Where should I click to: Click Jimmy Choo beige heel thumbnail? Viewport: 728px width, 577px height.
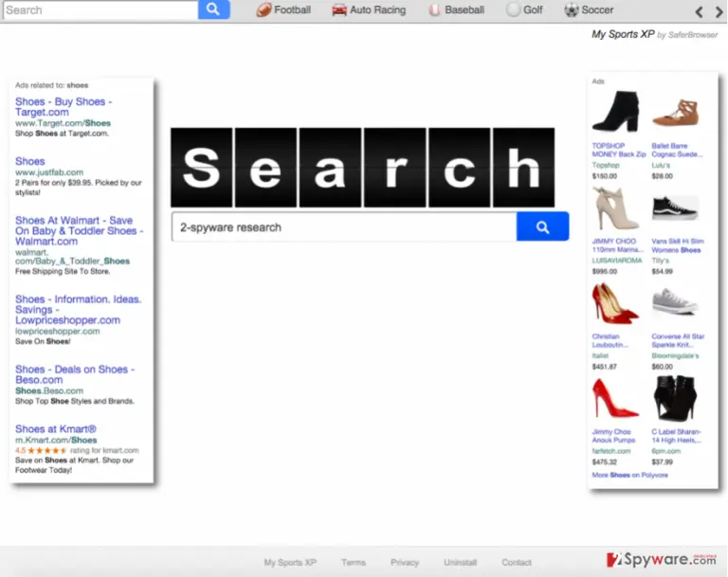[614, 208]
